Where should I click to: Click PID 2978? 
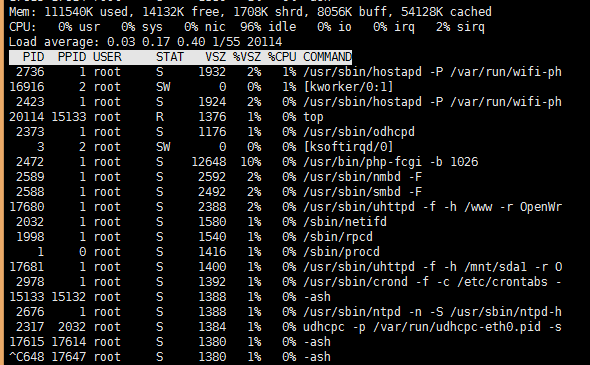pyautogui.click(x=30, y=282)
